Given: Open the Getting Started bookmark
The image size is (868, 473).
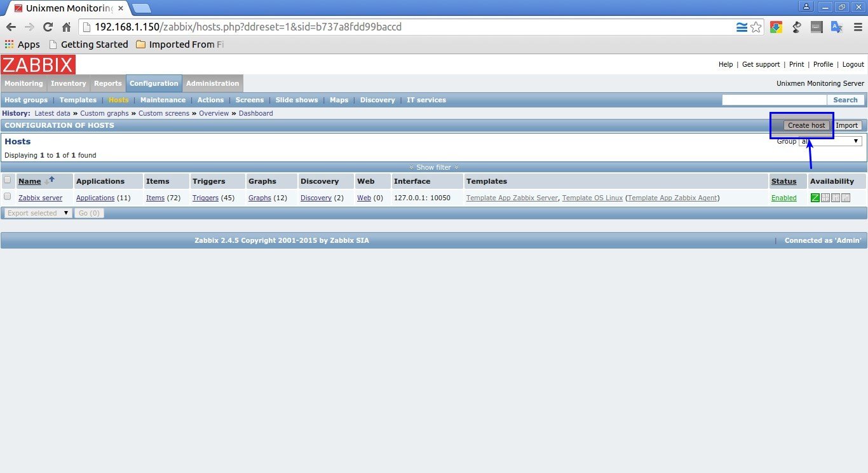Looking at the screenshot, I should coord(88,45).
